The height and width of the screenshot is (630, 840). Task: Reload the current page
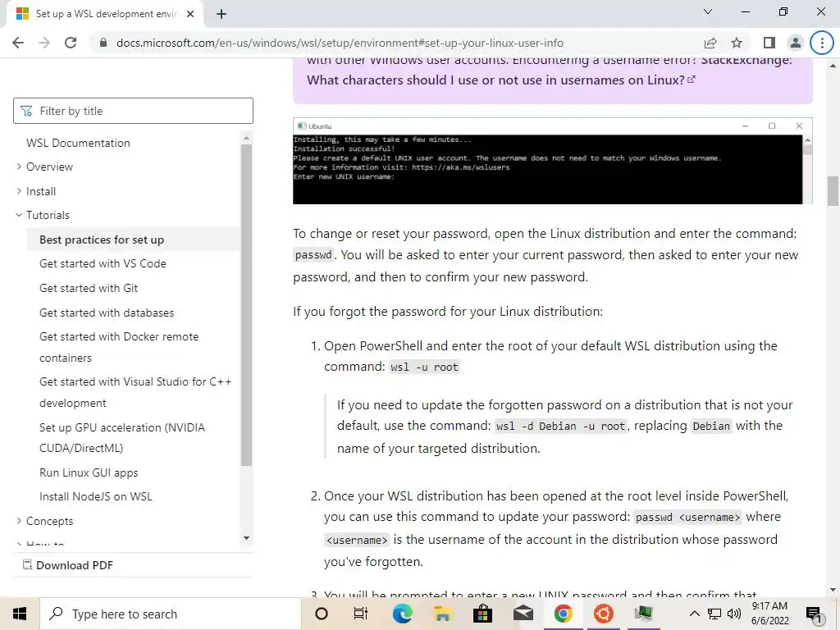[71, 43]
